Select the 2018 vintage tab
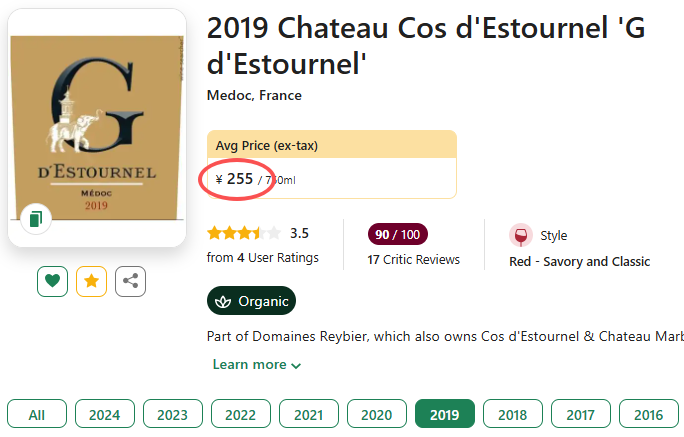 coord(512,414)
